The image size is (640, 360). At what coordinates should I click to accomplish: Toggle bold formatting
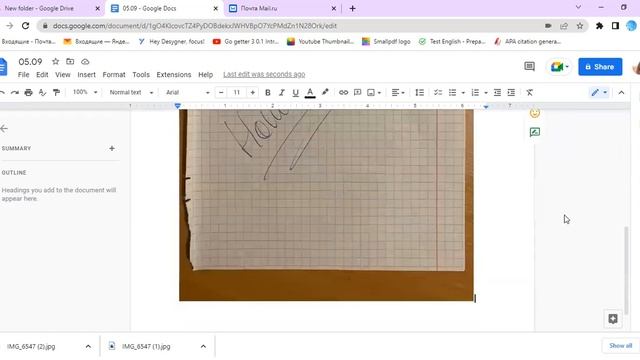pos(268,93)
